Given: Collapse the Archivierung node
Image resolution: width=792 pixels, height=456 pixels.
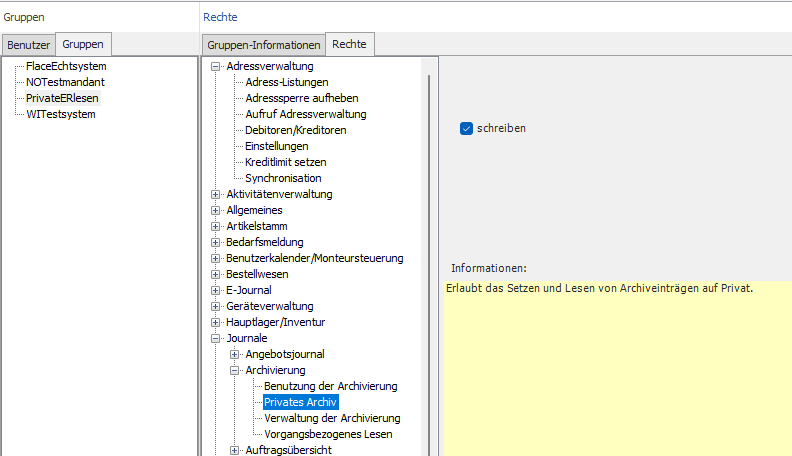Looking at the screenshot, I should [234, 371].
